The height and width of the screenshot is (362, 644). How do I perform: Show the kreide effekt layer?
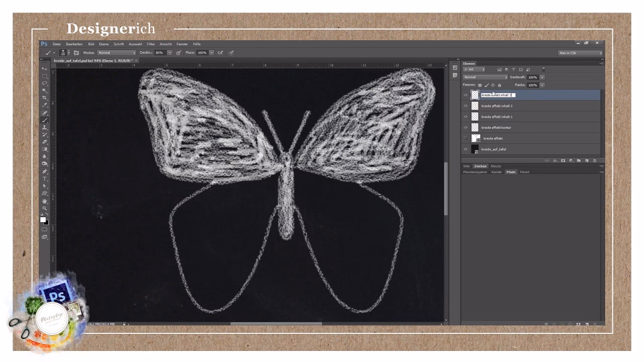465,138
